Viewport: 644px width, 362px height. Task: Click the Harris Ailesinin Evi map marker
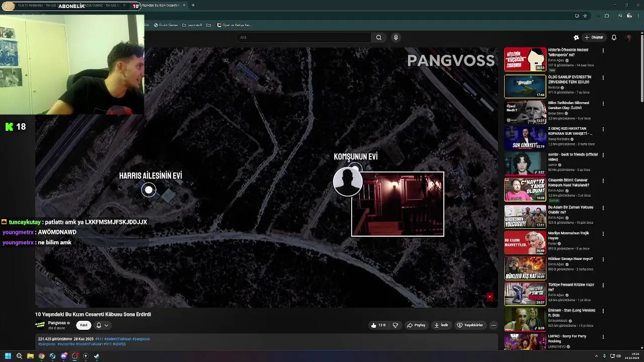point(148,190)
